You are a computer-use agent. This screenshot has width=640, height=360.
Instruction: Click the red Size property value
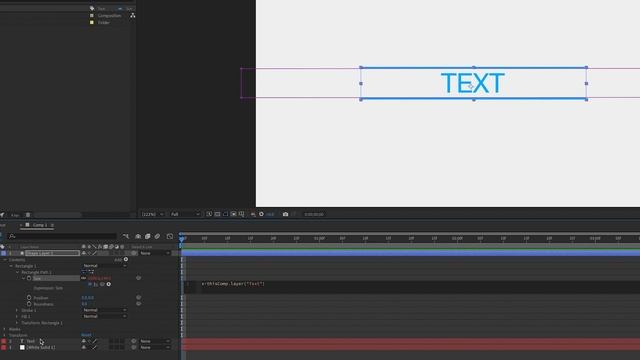pyautogui.click(x=99, y=278)
